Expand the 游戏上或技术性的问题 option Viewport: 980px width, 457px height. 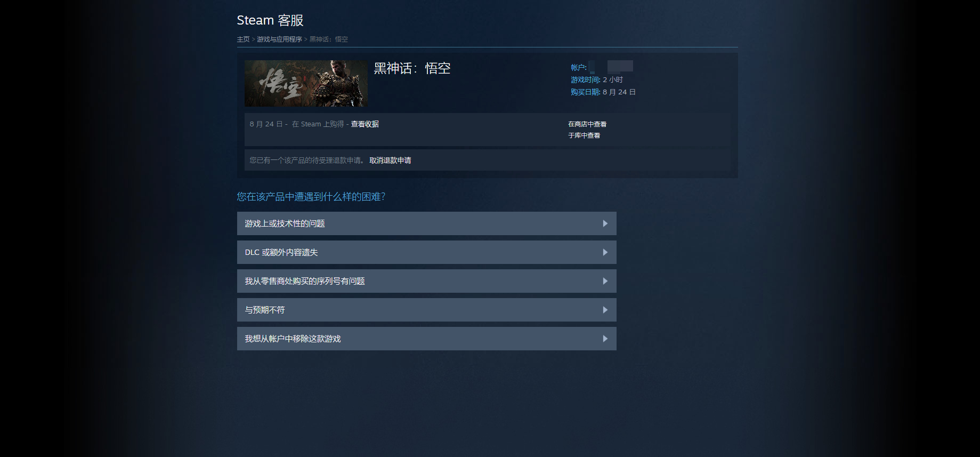(285, 223)
